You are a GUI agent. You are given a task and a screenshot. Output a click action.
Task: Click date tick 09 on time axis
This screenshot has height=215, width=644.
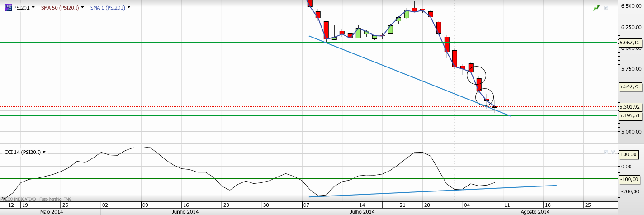[144, 205]
